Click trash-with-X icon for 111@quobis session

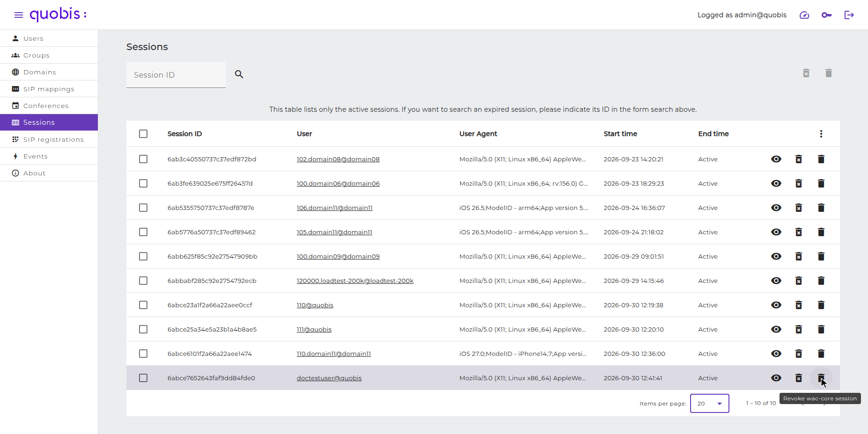coord(799,329)
